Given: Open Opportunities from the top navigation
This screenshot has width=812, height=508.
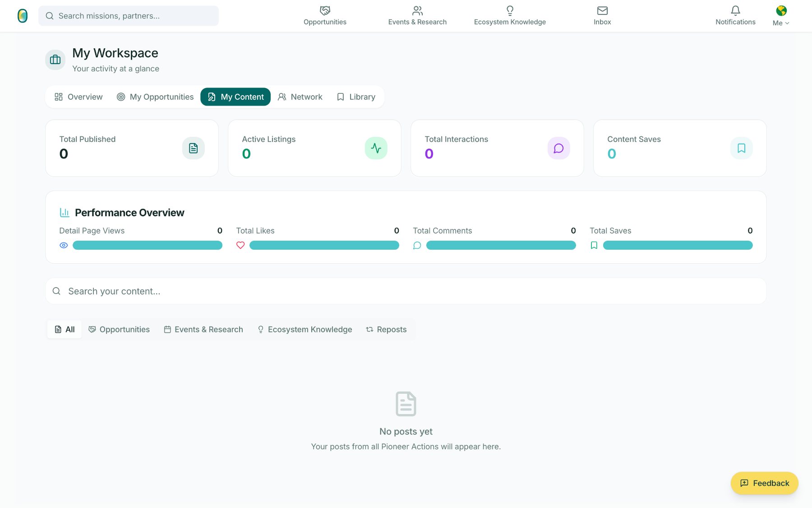Looking at the screenshot, I should pyautogui.click(x=325, y=16).
